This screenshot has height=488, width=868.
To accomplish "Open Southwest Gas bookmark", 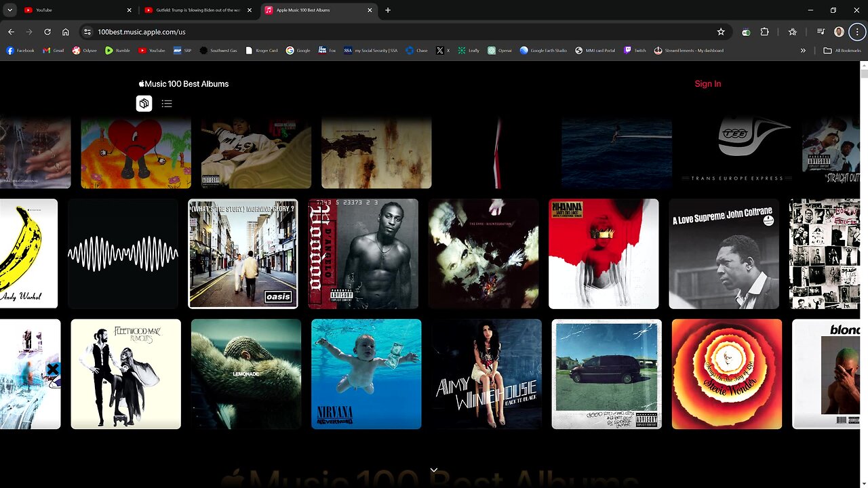I will [x=218, y=50].
